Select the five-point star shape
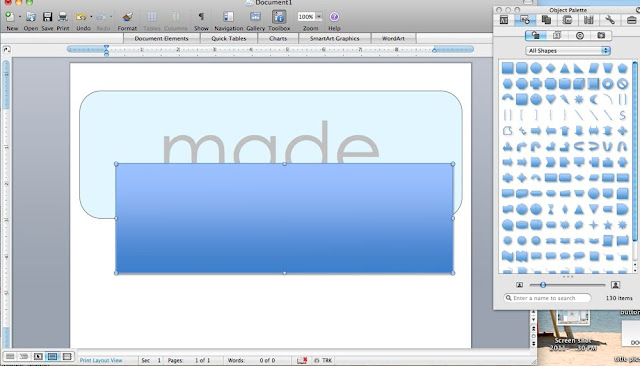This screenshot has height=366, width=640. tap(608, 225)
